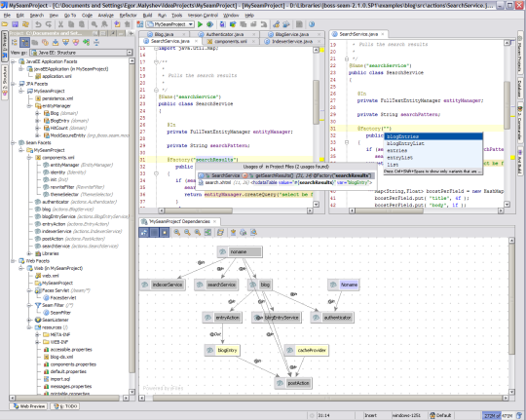
Task: Click the Copy toolbar icon
Action: point(71,24)
